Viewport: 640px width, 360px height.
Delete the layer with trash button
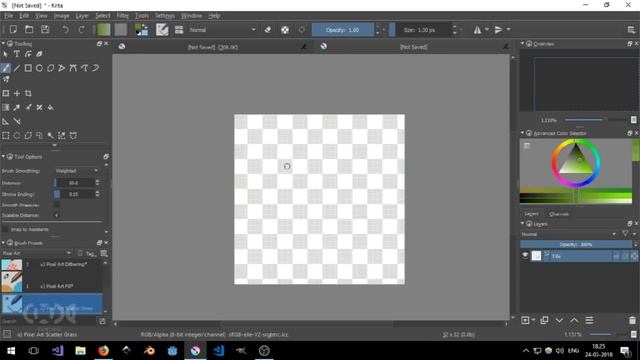click(632, 320)
